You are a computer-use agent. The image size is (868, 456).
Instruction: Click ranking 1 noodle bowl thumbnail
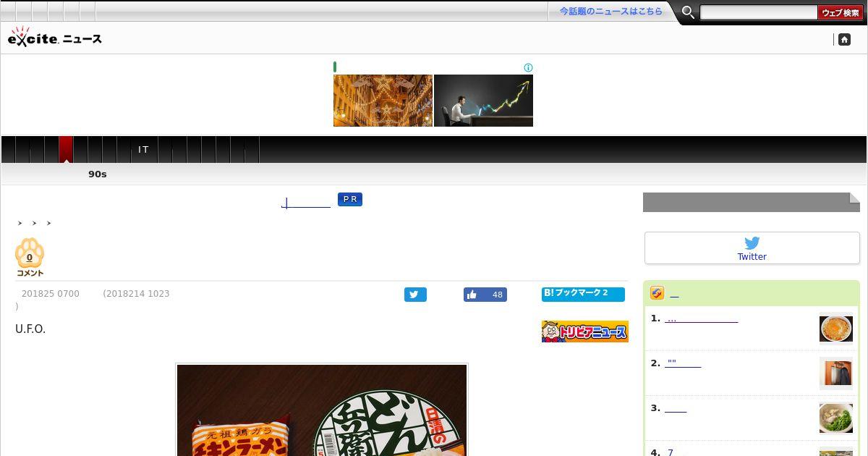pos(836,328)
